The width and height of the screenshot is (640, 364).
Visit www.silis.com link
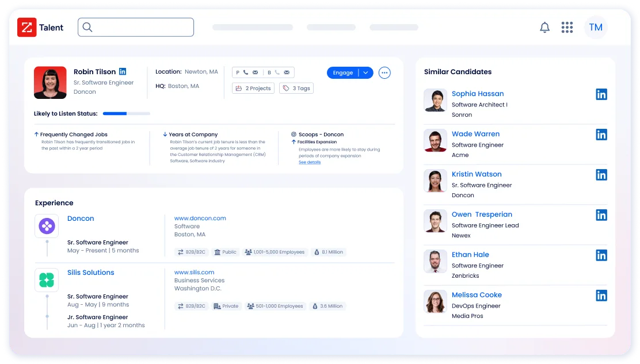pyautogui.click(x=195, y=273)
